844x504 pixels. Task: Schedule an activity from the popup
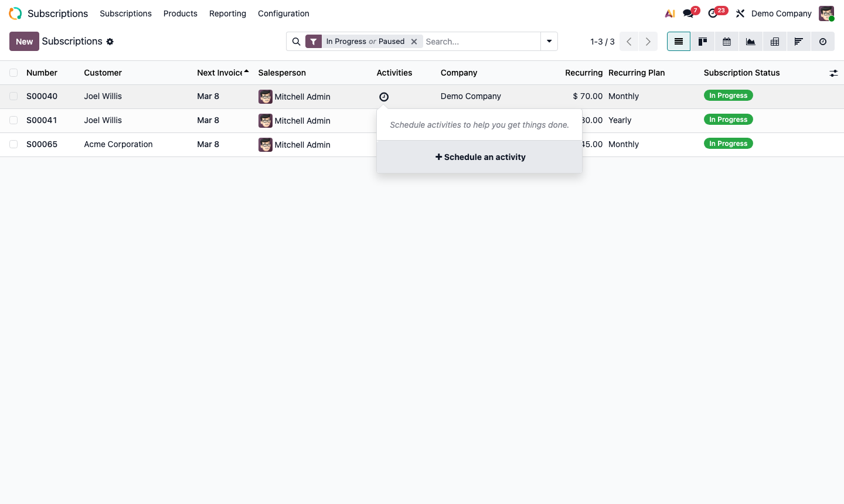(479, 156)
